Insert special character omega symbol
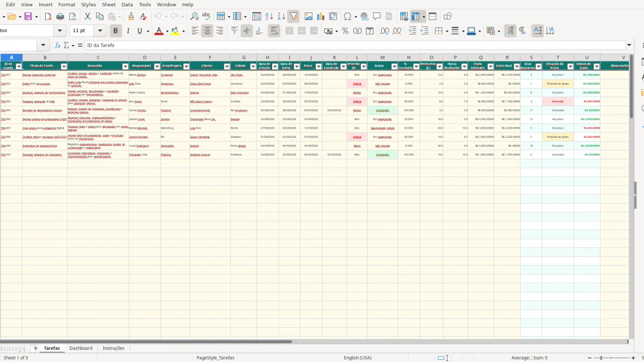Screen dimensions: 644x362 pyautogui.click(x=347, y=17)
